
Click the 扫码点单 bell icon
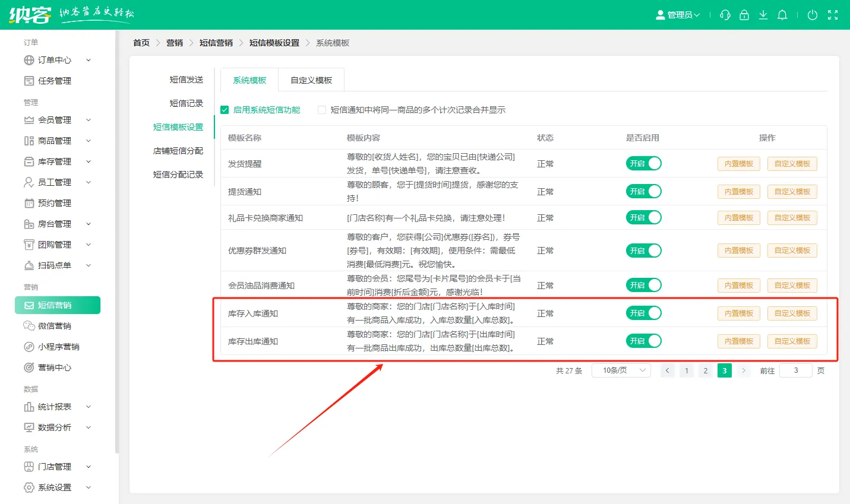point(29,265)
